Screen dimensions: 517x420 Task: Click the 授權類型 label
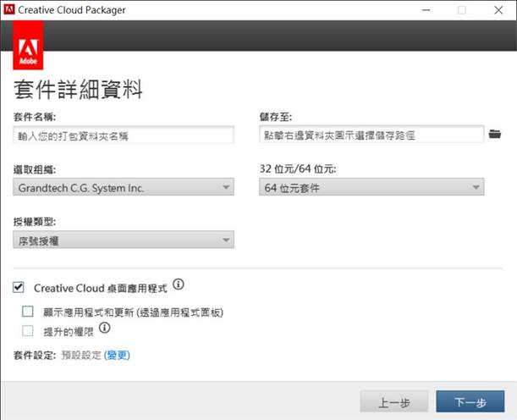35,222
